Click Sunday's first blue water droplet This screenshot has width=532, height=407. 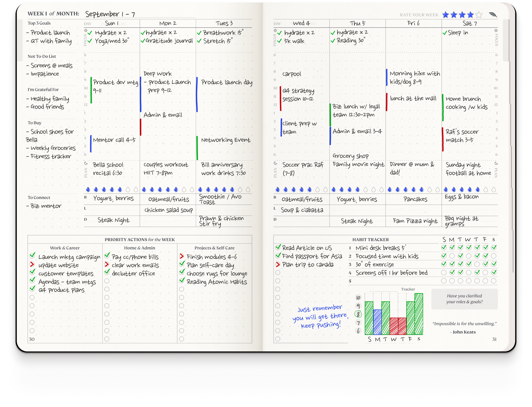tap(88, 189)
